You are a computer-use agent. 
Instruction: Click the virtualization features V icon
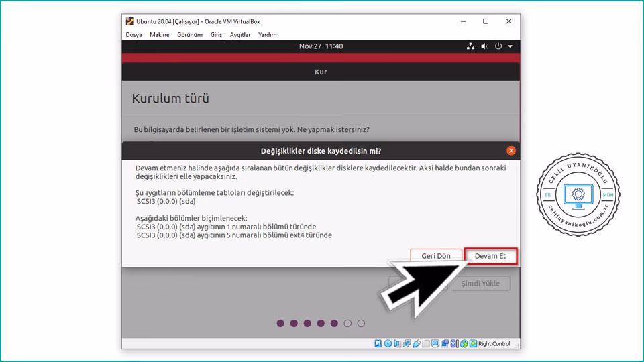click(453, 343)
